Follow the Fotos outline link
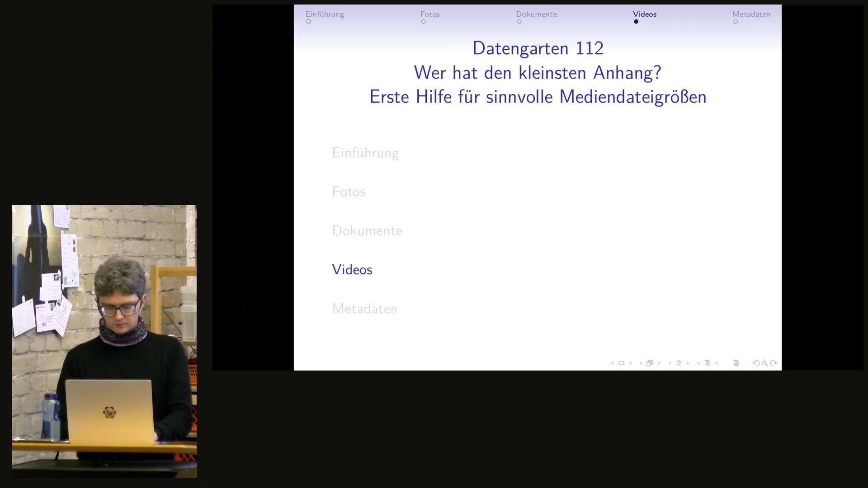The width and height of the screenshot is (868, 488). (349, 192)
